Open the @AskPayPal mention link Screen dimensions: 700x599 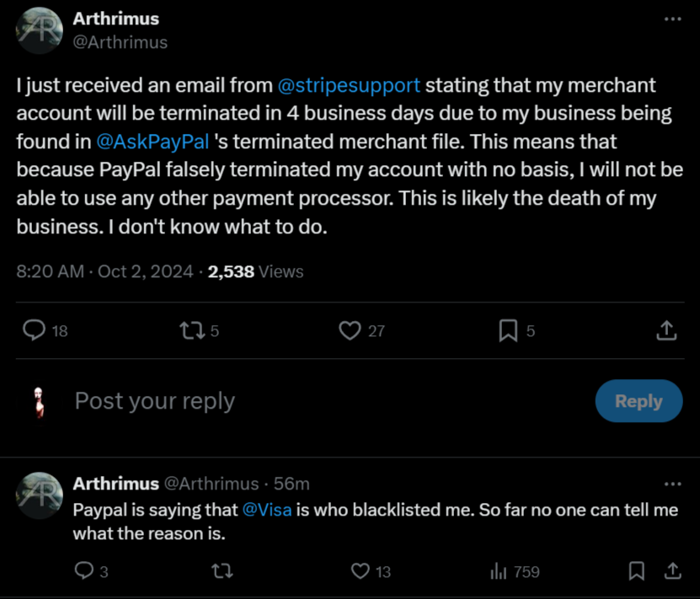tap(153, 141)
